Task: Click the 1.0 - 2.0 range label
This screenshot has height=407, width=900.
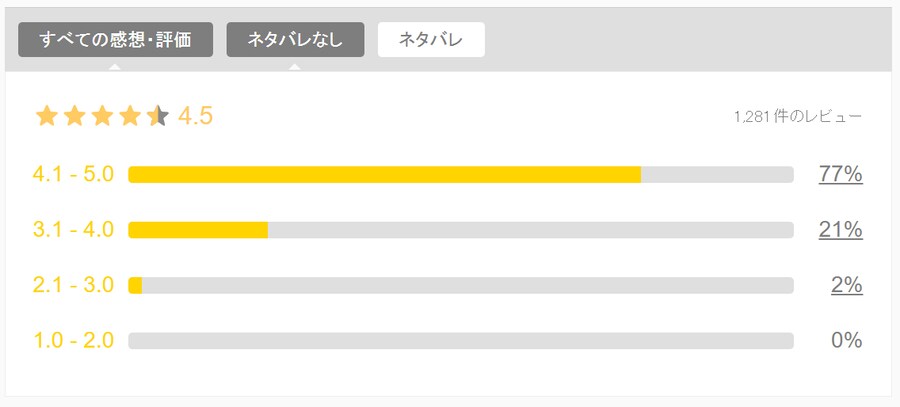Action: [73, 340]
